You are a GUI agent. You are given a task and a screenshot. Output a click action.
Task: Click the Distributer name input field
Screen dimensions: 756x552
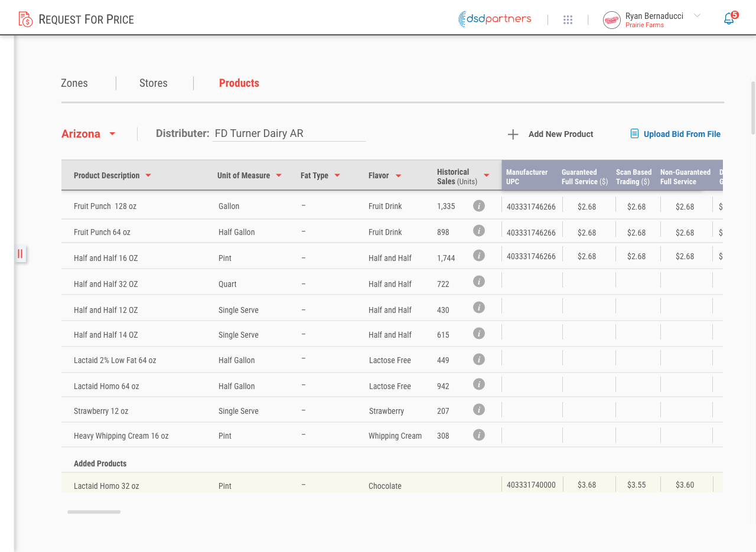(289, 133)
